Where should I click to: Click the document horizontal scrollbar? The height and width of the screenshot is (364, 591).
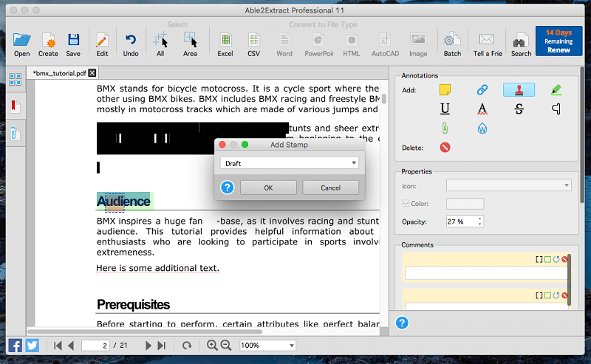coord(145,332)
